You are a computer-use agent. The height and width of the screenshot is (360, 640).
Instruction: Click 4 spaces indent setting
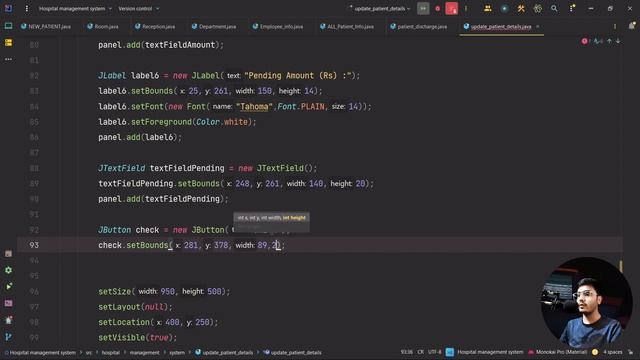(613, 352)
